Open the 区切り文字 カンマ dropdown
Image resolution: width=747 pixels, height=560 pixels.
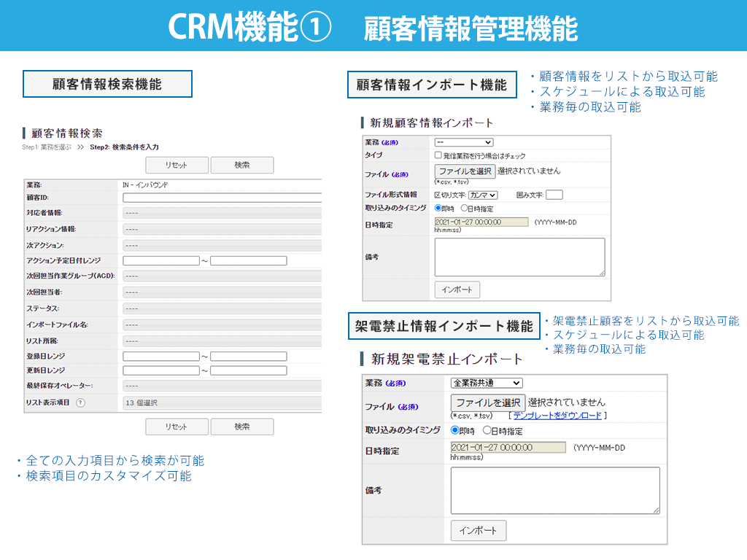[483, 195]
